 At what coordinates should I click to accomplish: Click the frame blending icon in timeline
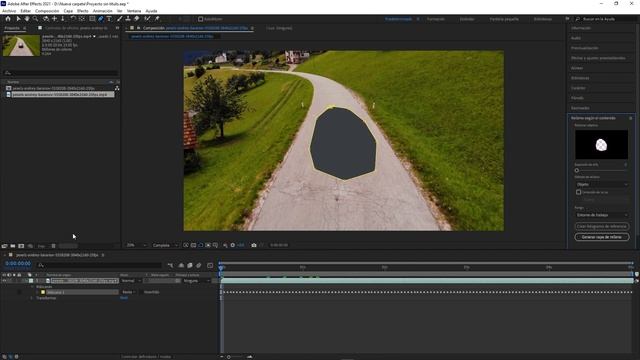click(x=190, y=265)
